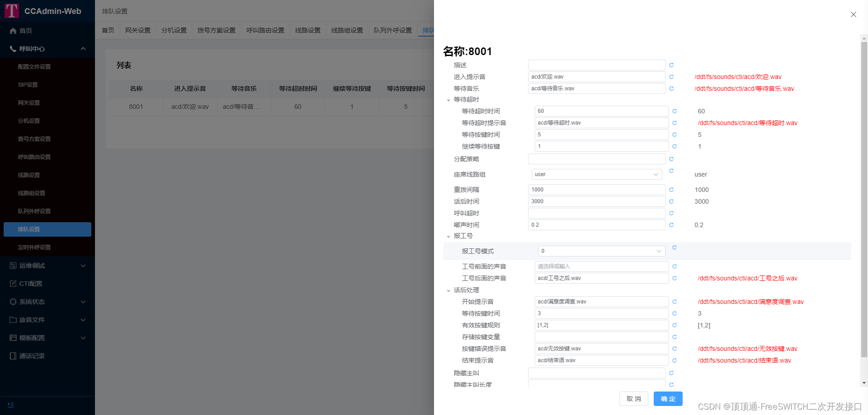The height and width of the screenshot is (415, 868).
Task: Open 定时外呼设置 in sidebar
Action: [x=47, y=247]
